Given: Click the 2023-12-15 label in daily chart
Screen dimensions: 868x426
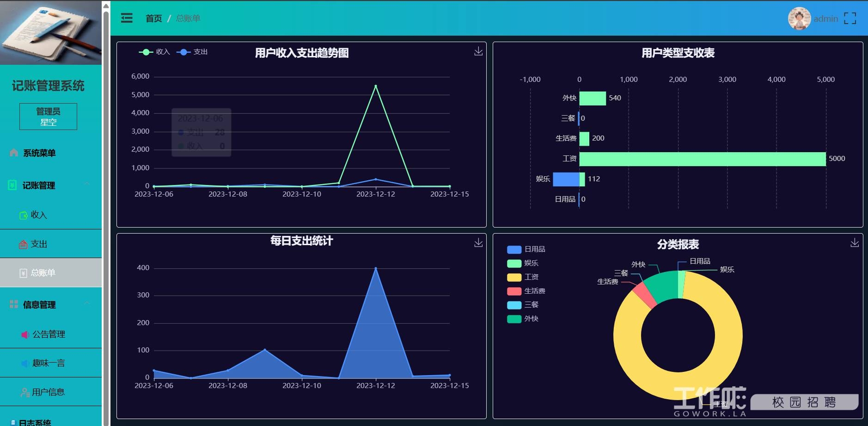Looking at the screenshot, I should coord(450,385).
